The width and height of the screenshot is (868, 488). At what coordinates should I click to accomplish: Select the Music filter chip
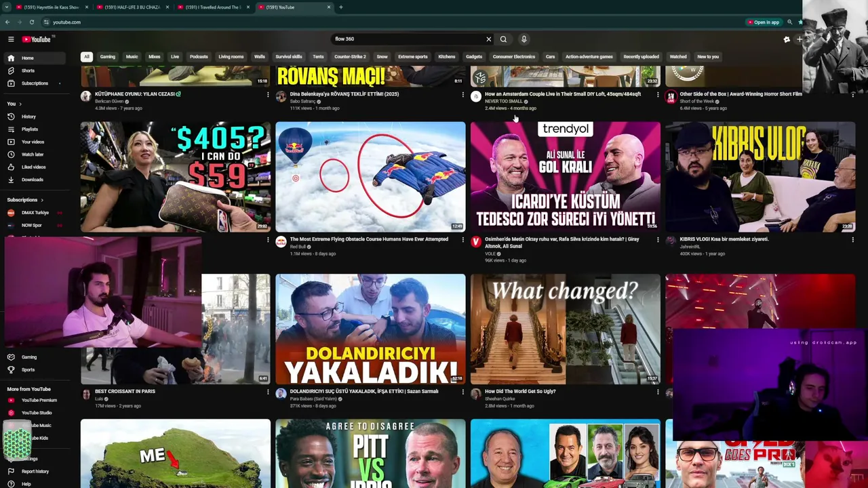point(132,57)
